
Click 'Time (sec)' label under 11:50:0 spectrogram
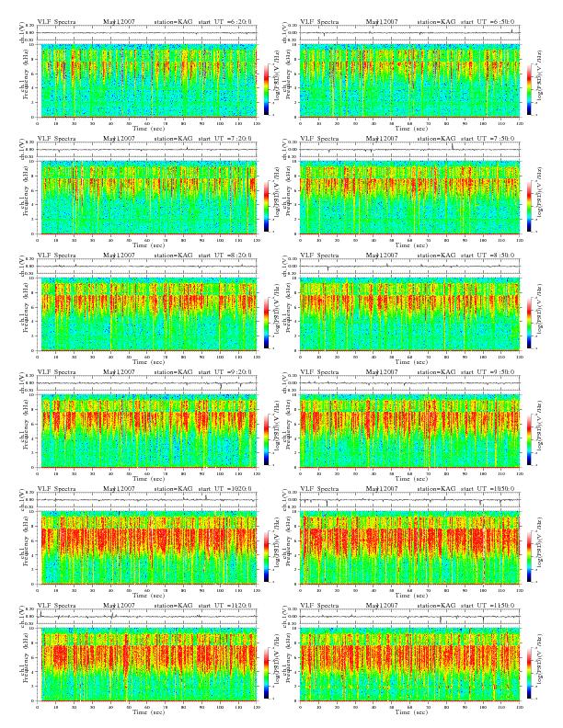pos(411,712)
